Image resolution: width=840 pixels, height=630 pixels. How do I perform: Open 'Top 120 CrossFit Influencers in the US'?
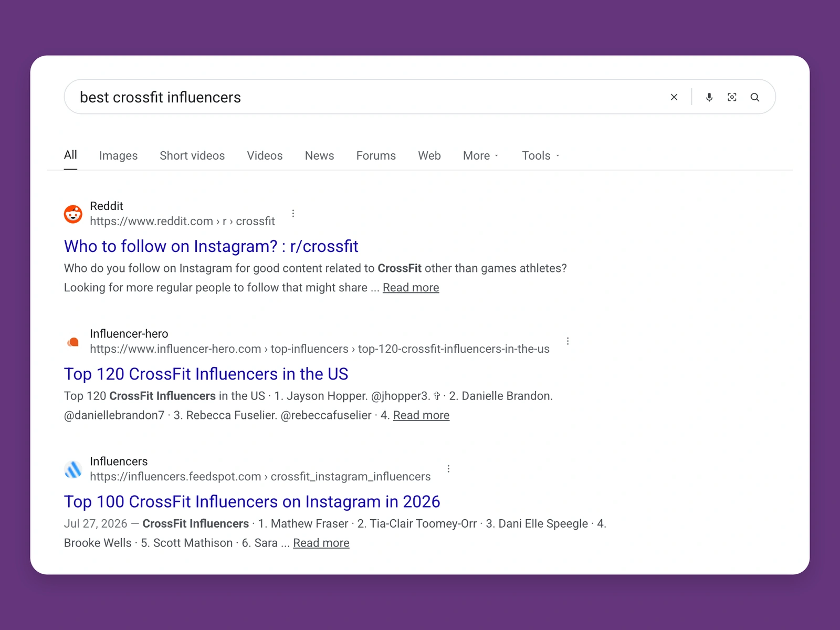pos(206,374)
